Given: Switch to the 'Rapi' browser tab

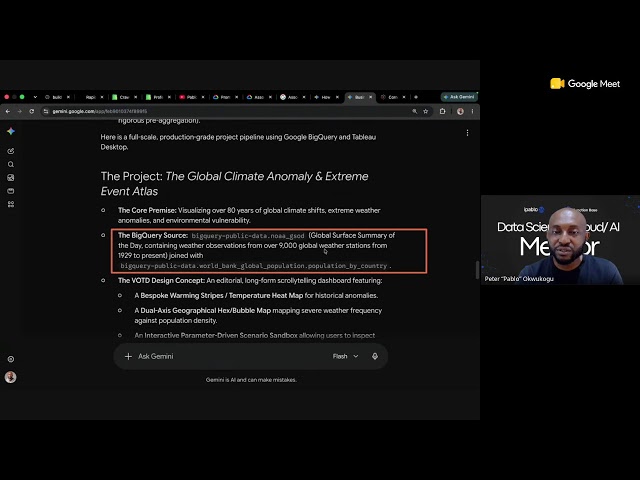Looking at the screenshot, I should coord(91,97).
